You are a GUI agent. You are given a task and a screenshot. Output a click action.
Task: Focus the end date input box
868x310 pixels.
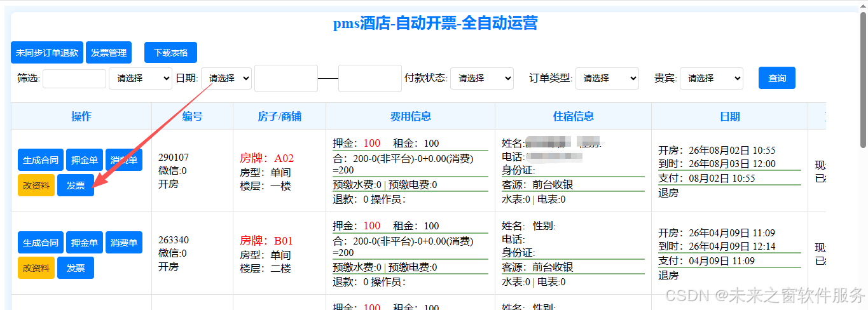370,78
